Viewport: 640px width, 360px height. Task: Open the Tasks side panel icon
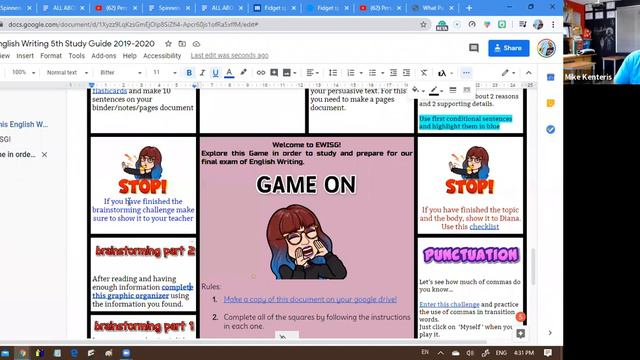tap(550, 129)
